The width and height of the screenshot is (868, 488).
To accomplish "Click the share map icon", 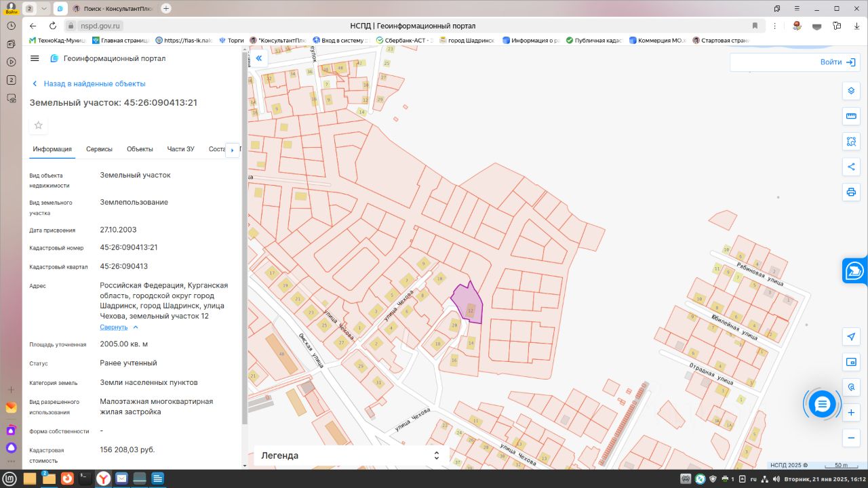I will 851,167.
